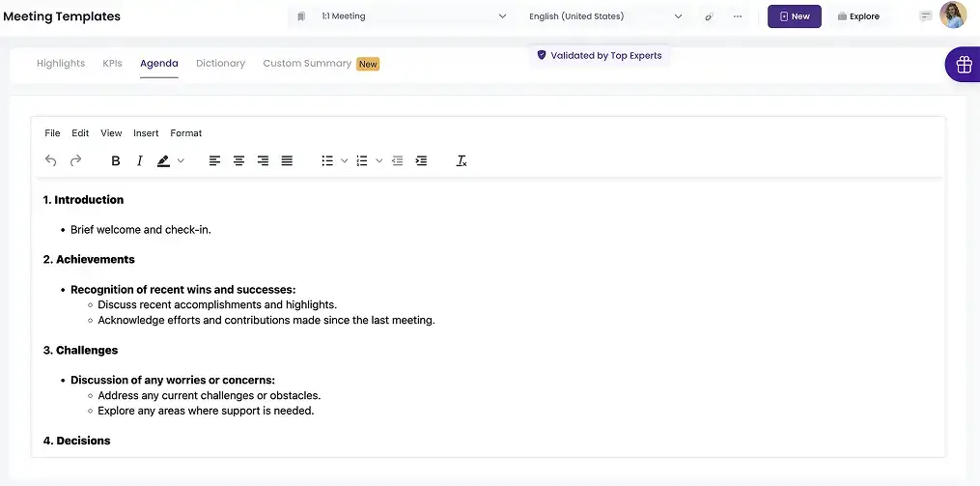Increase indent of the selection
The height and width of the screenshot is (486, 980).
pyautogui.click(x=421, y=161)
